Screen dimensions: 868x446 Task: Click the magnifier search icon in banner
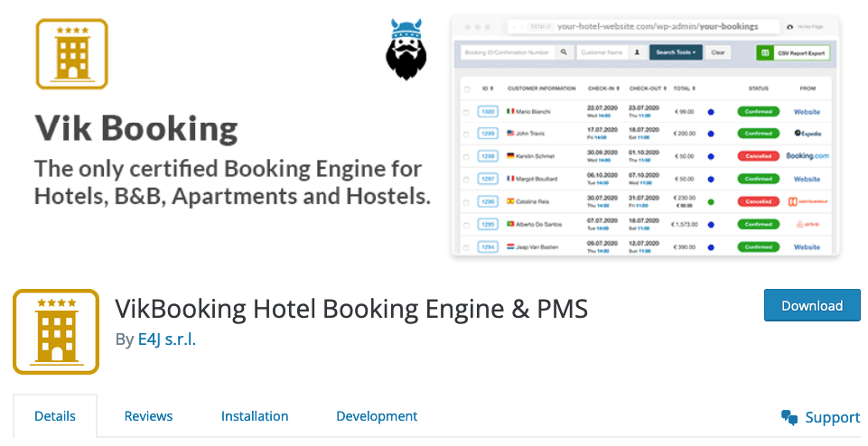565,52
